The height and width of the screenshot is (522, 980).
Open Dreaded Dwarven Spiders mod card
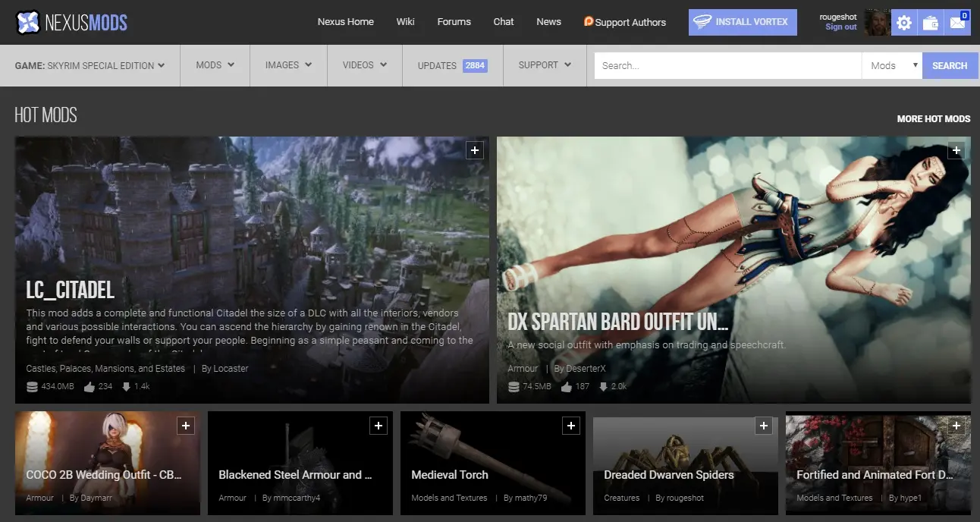[686, 463]
